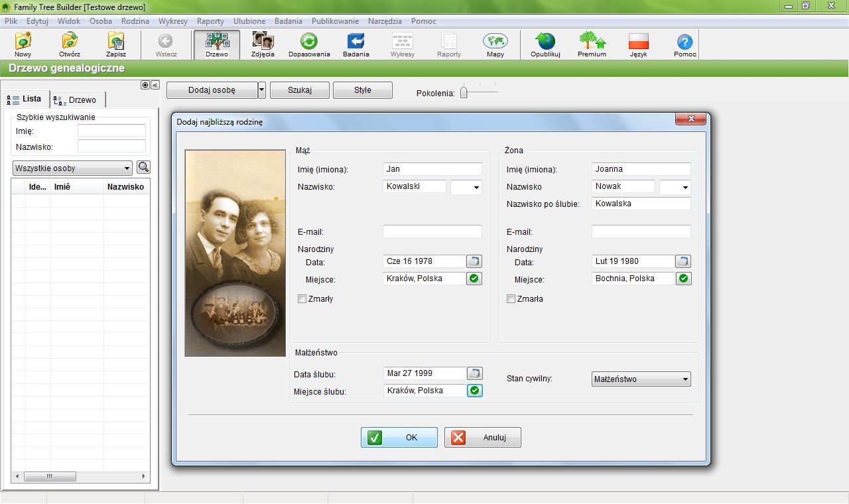Click the Dodaj osobę button

point(212,90)
